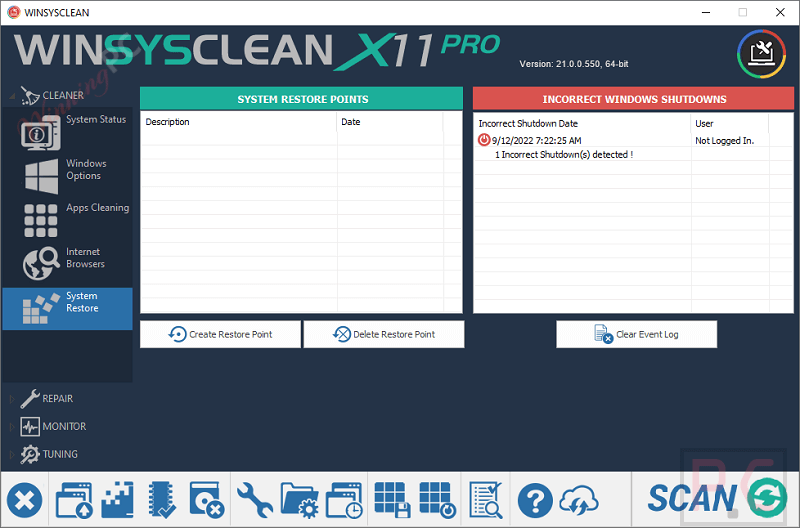Click the Version 21.0.0.550 text
This screenshot has width=800, height=528.
click(x=573, y=64)
